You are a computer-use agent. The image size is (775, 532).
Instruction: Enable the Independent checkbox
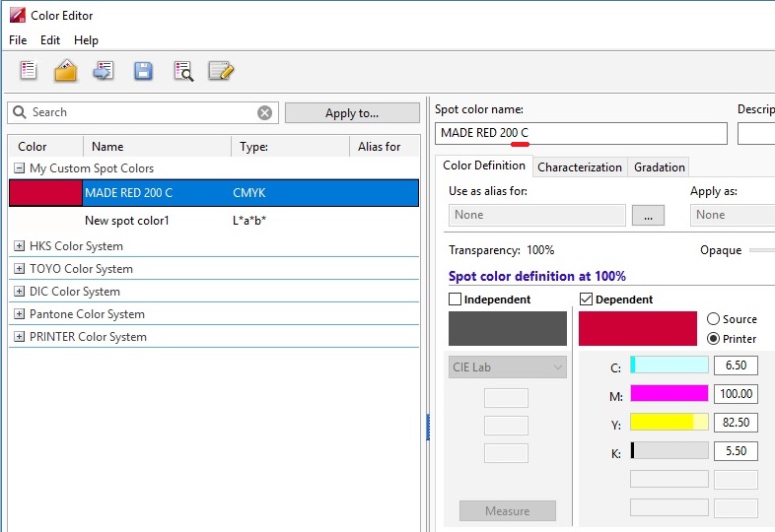(456, 299)
